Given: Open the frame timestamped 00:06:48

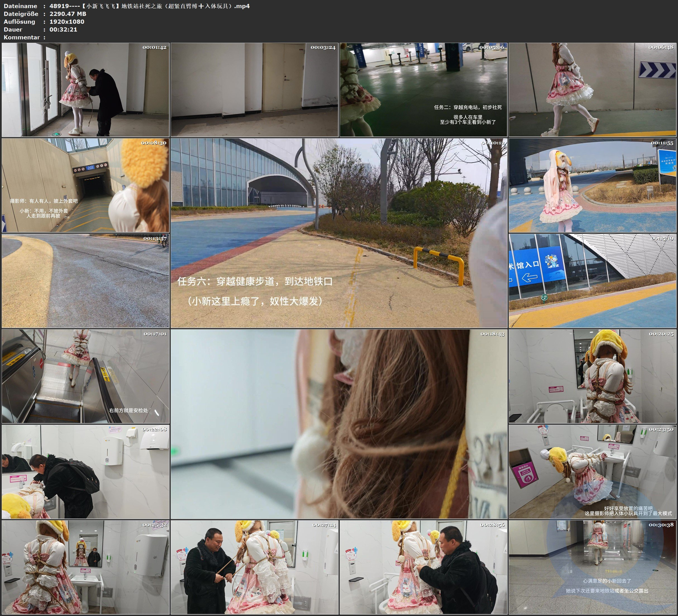Looking at the screenshot, I should click(592, 90).
